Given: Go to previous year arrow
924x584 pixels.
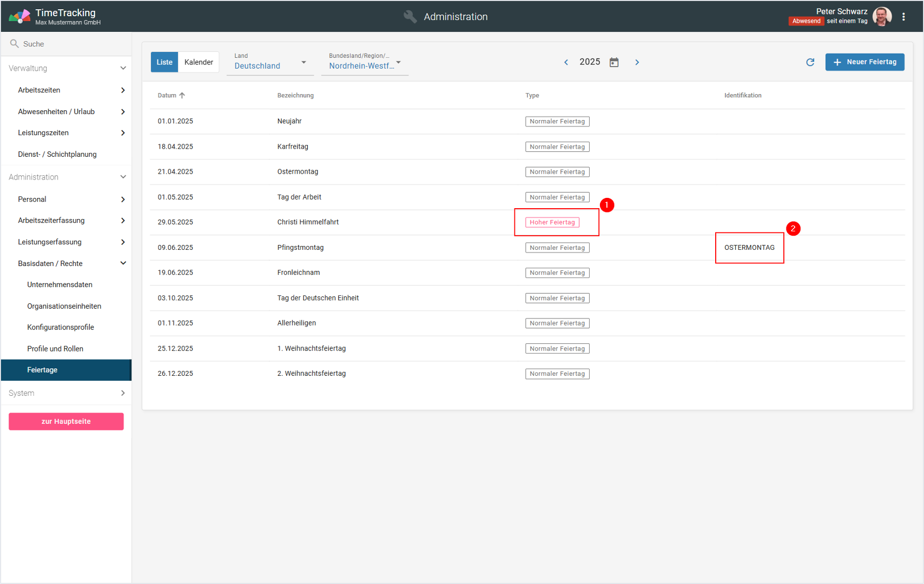Looking at the screenshot, I should point(566,62).
